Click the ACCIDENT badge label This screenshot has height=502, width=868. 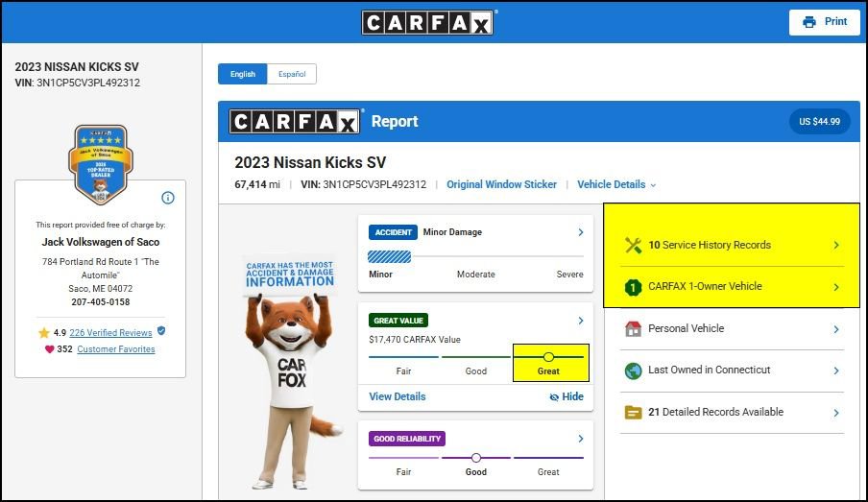point(393,232)
